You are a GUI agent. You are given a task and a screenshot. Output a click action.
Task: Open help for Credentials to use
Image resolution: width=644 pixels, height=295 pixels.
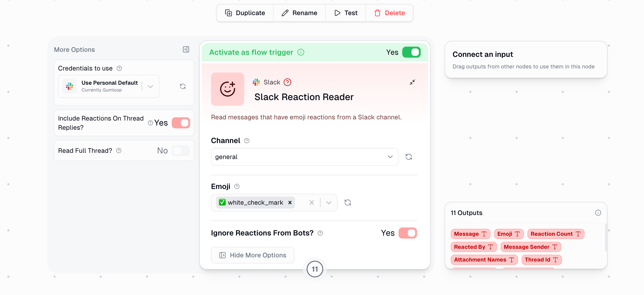119,68
